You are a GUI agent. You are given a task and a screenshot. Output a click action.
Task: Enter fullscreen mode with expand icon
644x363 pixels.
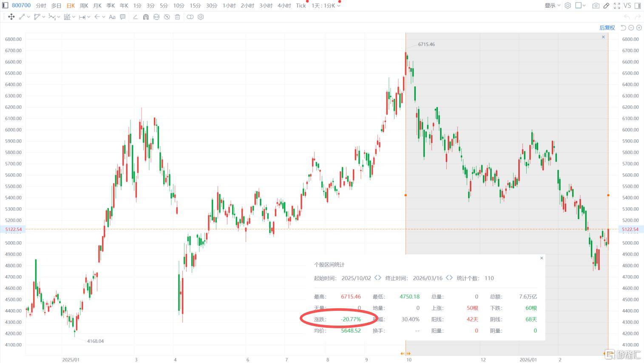617,6
